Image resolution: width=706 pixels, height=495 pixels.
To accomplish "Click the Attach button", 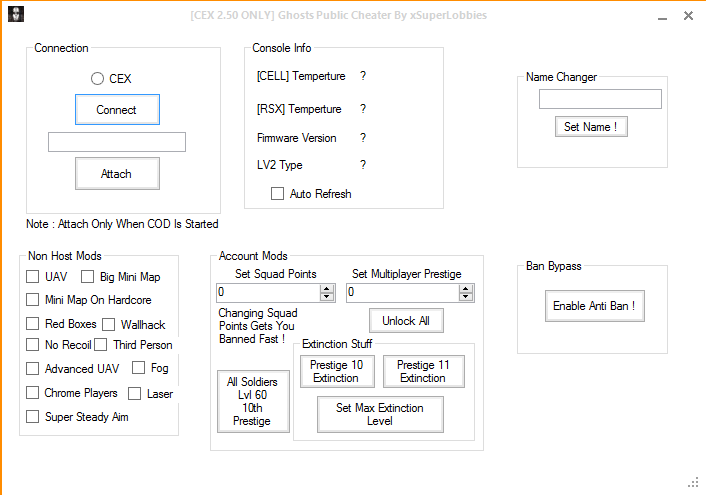I will point(118,173).
